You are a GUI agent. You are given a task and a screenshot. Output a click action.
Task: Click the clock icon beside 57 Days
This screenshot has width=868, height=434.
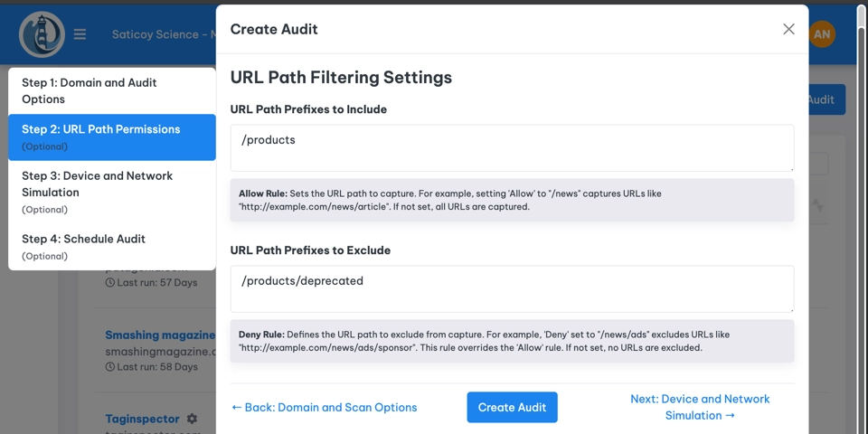110,283
